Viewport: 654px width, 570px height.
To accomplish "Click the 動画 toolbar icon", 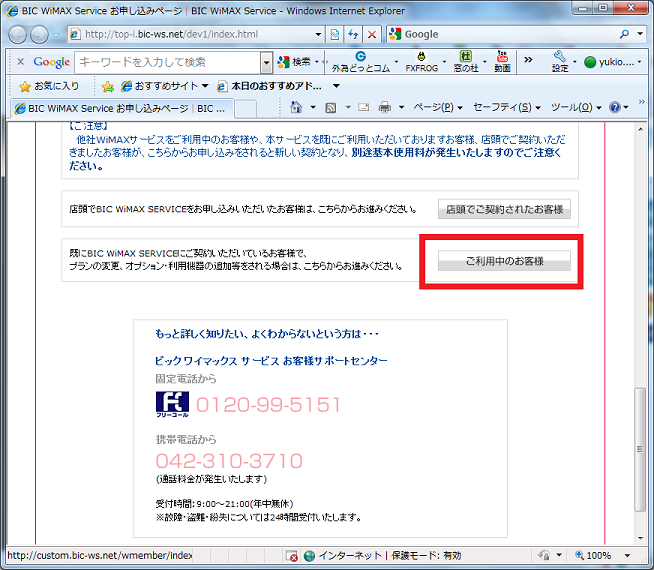I will coord(501,62).
